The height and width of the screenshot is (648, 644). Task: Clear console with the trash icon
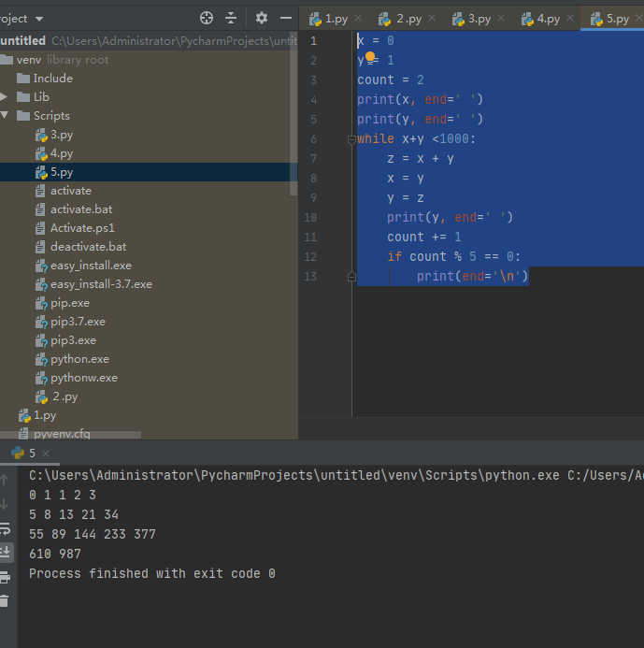point(5,600)
